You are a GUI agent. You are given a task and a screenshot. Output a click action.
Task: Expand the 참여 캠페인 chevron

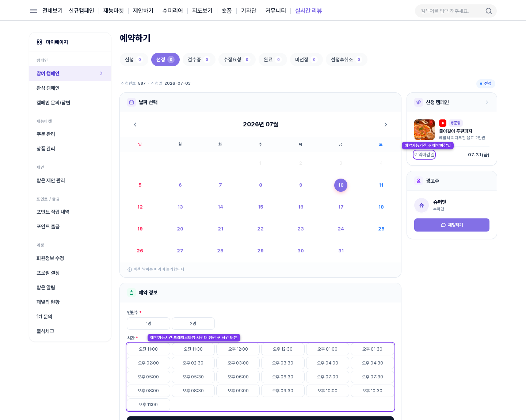pyautogui.click(x=101, y=73)
